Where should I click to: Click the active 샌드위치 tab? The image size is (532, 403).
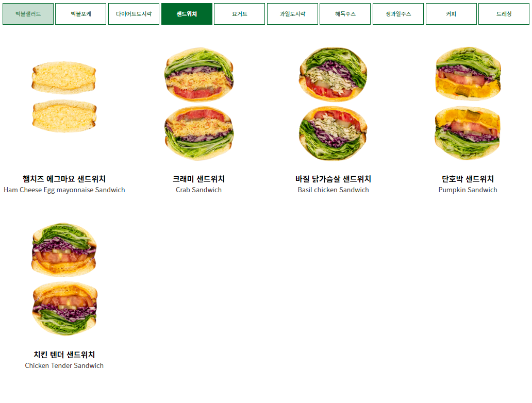(187, 14)
